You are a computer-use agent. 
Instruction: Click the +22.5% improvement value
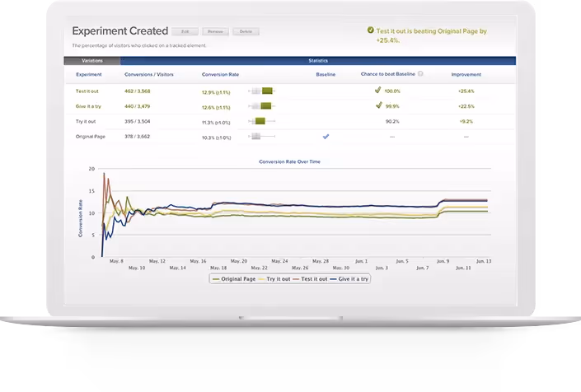click(x=466, y=106)
